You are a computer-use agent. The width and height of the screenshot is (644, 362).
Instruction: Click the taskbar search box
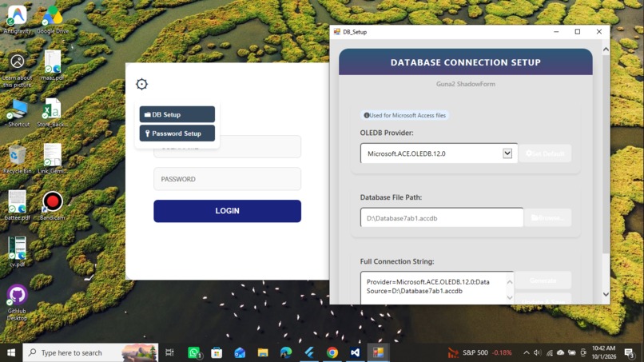pos(90,352)
